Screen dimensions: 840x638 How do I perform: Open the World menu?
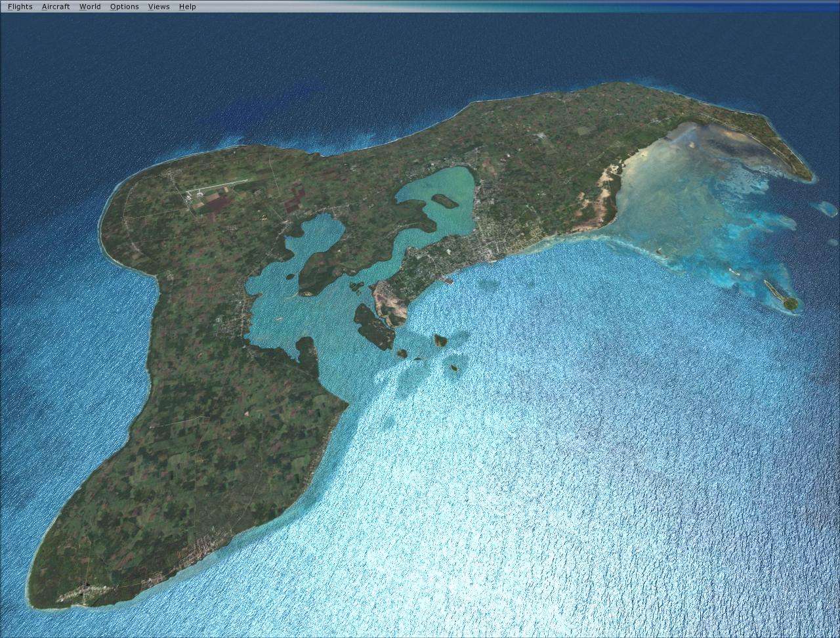(x=90, y=7)
